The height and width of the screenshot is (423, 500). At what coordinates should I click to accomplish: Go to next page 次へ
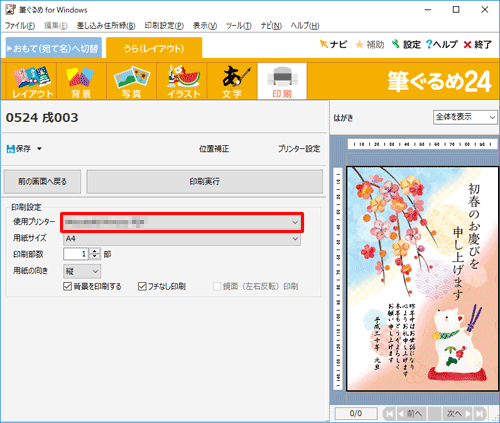coord(458,414)
